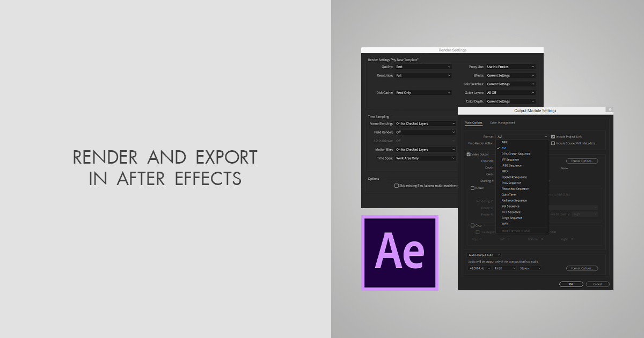Enable the Crop checkbox
The width and height of the screenshot is (644, 338).
[x=473, y=225]
